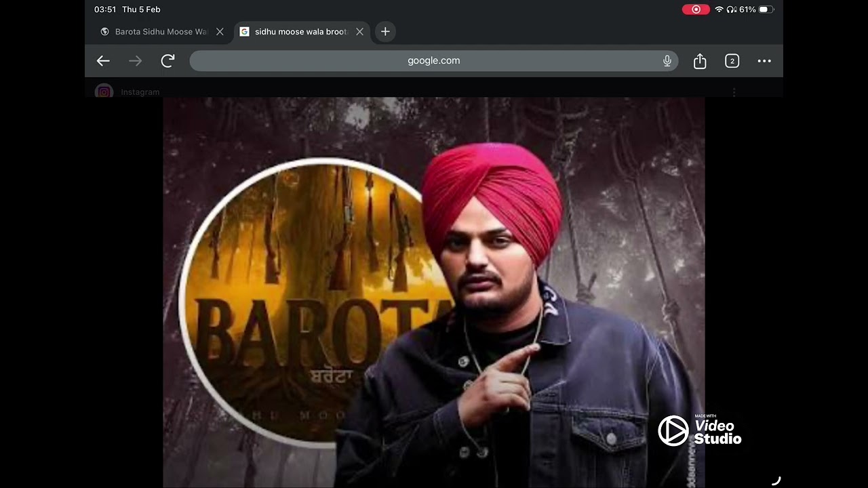Open the image options three-dot menu
868x488 pixels.
(x=734, y=92)
